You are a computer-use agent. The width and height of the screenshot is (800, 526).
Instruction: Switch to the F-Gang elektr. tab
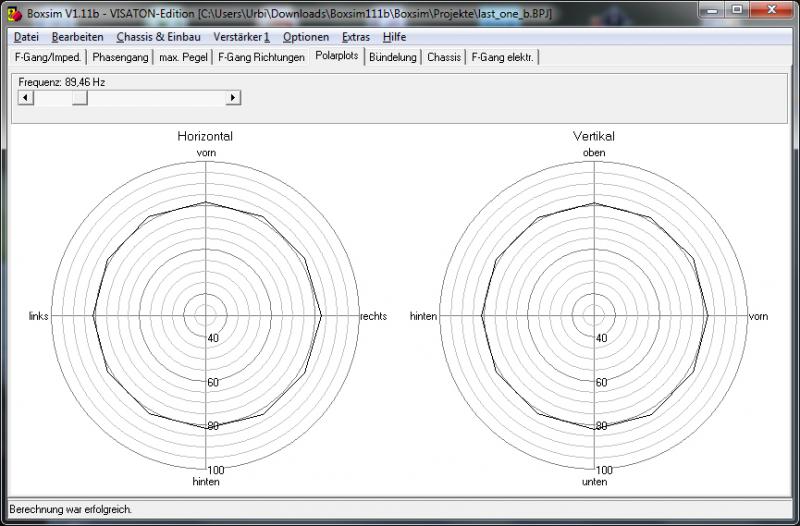coord(502,57)
